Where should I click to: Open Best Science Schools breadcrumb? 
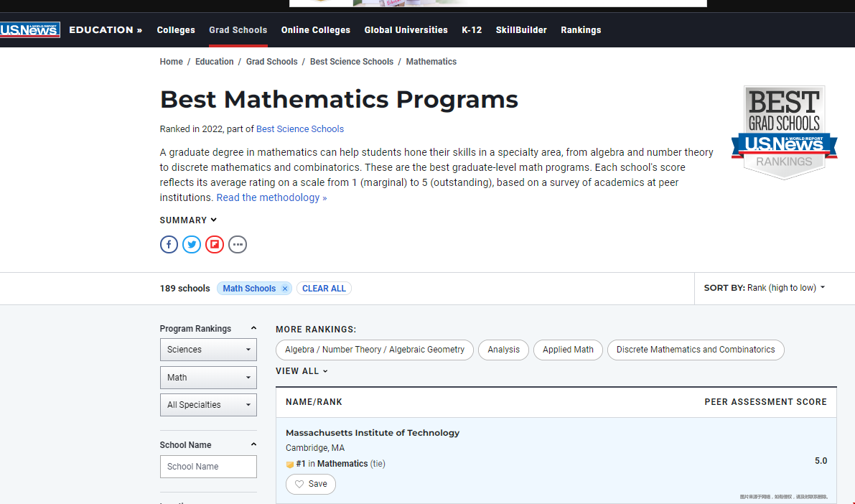(x=352, y=62)
